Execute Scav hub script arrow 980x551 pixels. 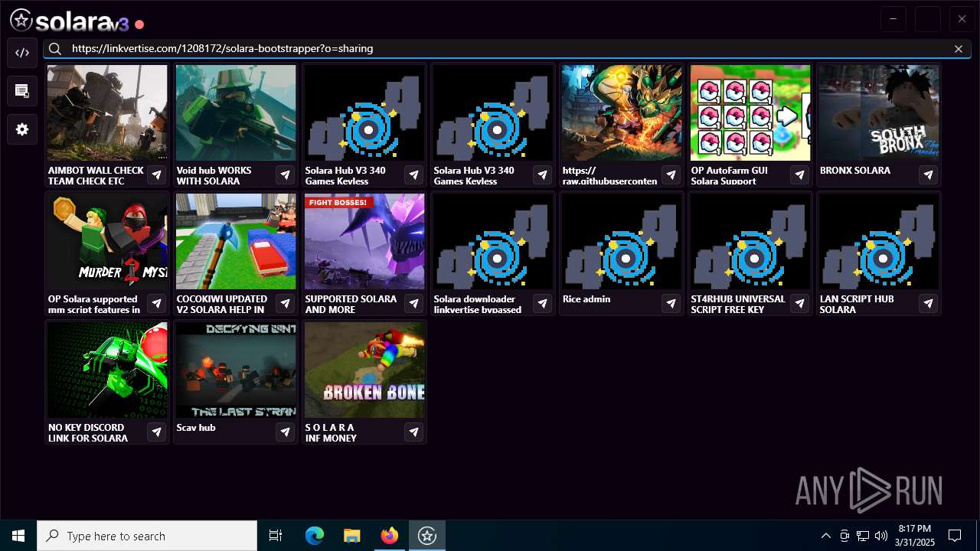coord(285,432)
